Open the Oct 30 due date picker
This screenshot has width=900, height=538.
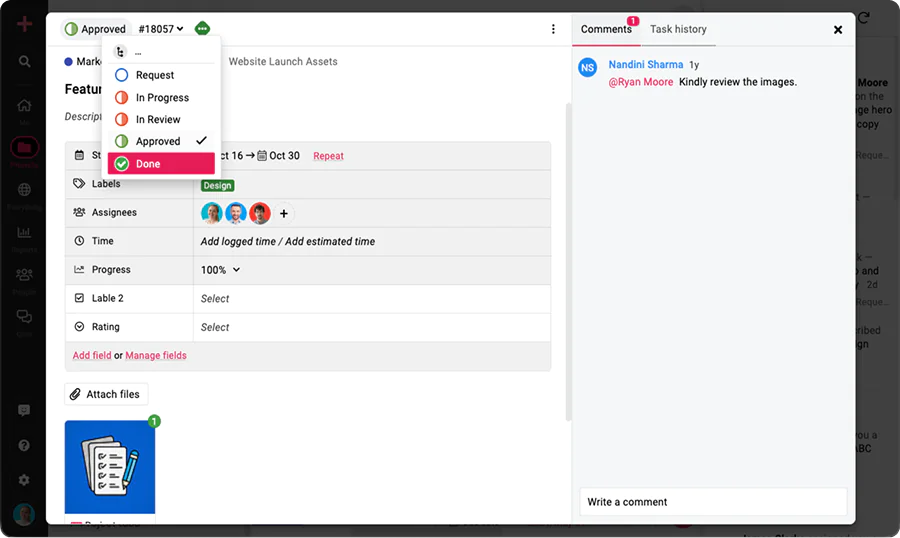tap(278, 156)
